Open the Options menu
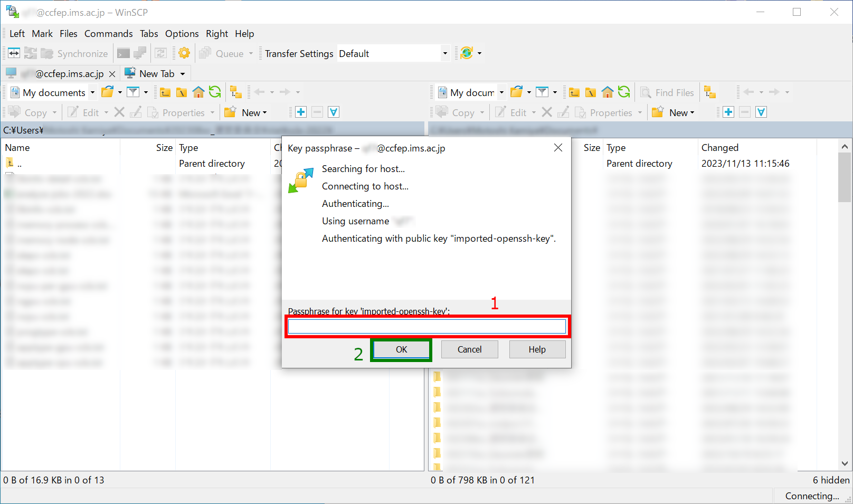Image resolution: width=853 pixels, height=504 pixels. point(182,33)
